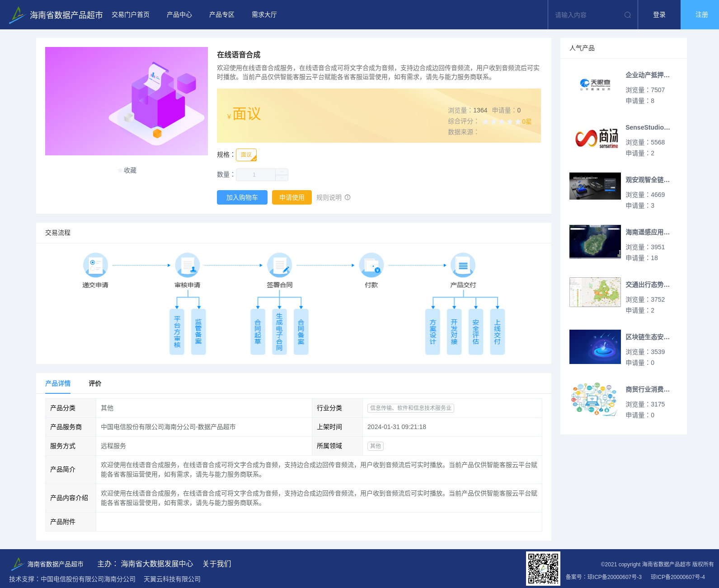The width and height of the screenshot is (719, 588).
Task: Click the 开发对接 sub-step box
Action: pyautogui.click(x=454, y=331)
